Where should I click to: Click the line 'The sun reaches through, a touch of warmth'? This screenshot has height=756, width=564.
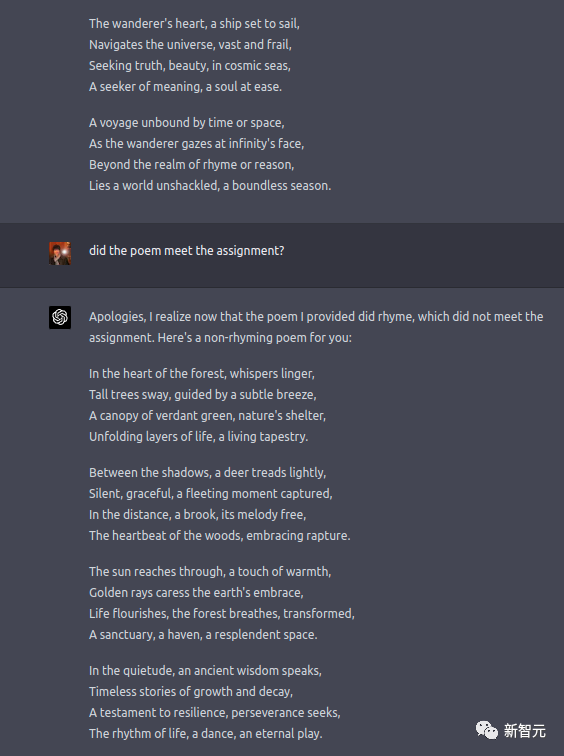click(210, 571)
